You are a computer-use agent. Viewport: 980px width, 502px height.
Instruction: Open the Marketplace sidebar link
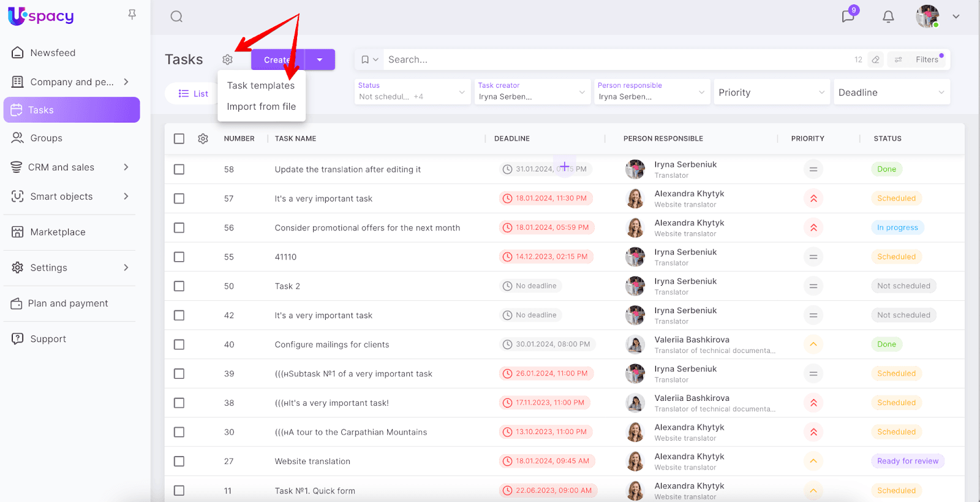coord(58,232)
